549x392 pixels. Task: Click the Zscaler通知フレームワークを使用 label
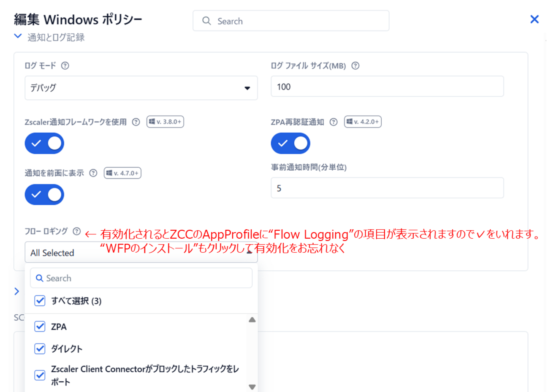pyautogui.click(x=76, y=122)
